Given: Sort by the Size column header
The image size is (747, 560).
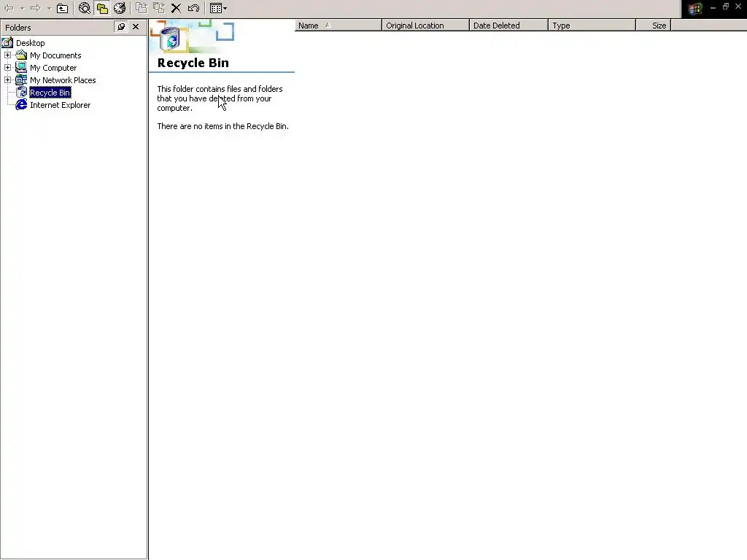Looking at the screenshot, I should pyautogui.click(x=654, y=26).
